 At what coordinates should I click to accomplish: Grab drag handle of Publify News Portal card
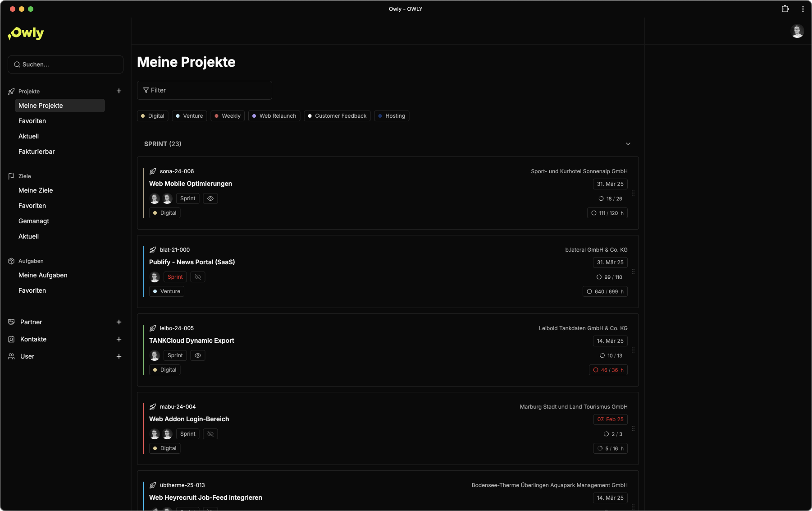click(x=633, y=272)
